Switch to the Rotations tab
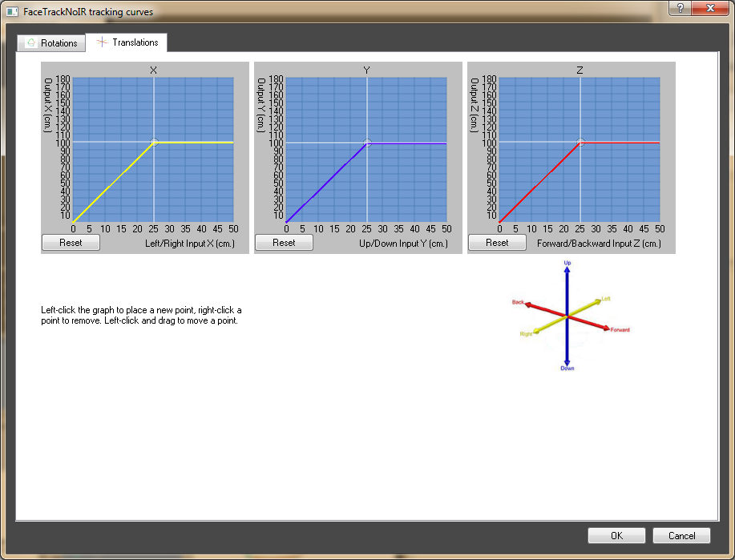This screenshot has width=735, height=560. pos(51,43)
